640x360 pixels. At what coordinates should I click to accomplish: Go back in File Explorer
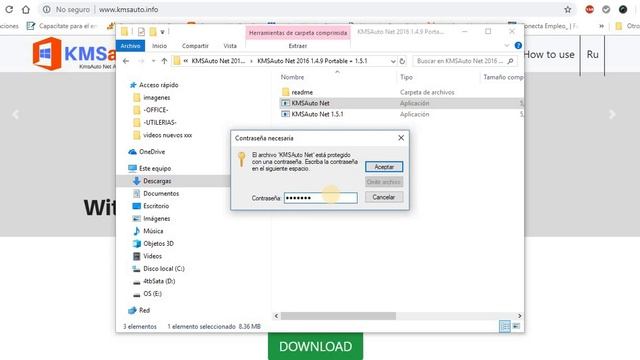[x=126, y=61]
